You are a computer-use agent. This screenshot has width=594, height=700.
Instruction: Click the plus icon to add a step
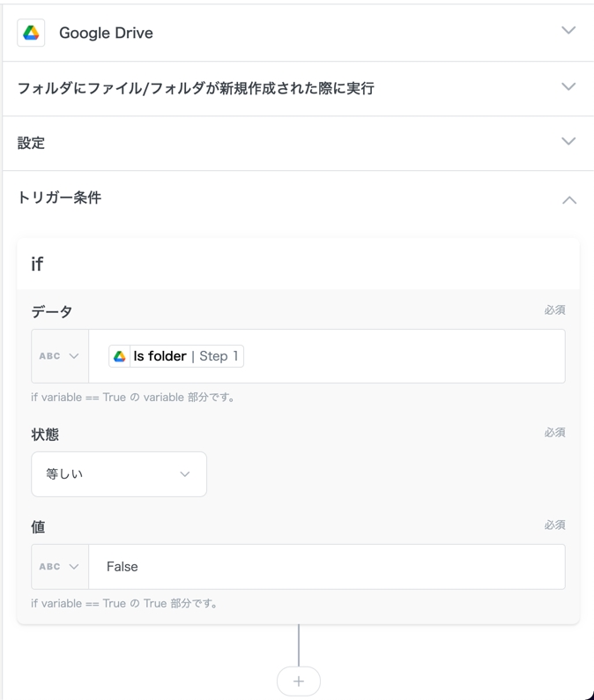click(x=299, y=681)
